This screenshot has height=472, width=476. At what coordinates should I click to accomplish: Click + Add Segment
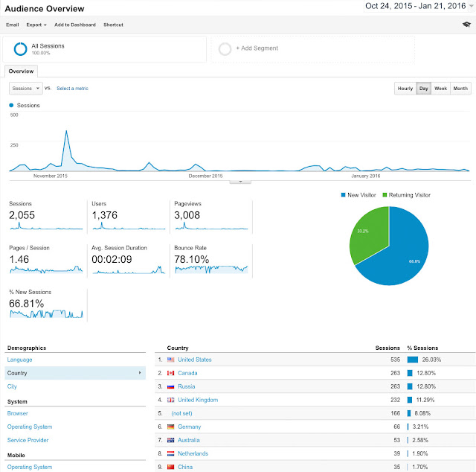pos(257,48)
